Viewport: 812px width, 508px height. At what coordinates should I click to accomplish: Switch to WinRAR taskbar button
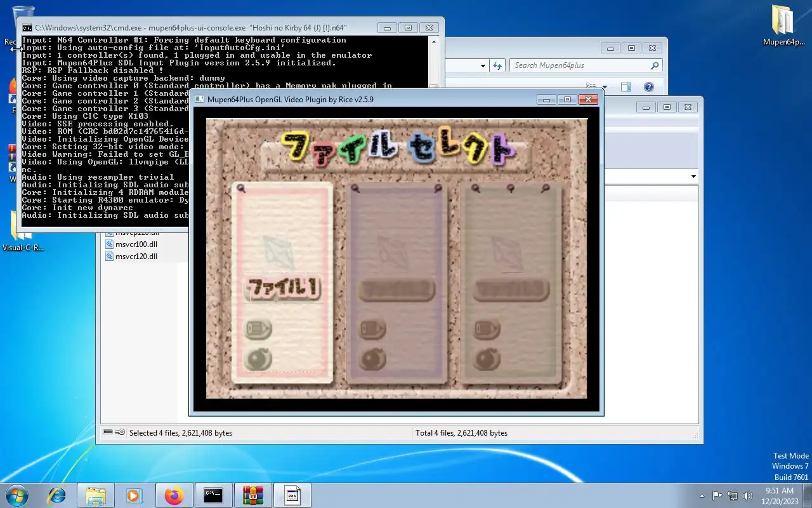click(252, 495)
